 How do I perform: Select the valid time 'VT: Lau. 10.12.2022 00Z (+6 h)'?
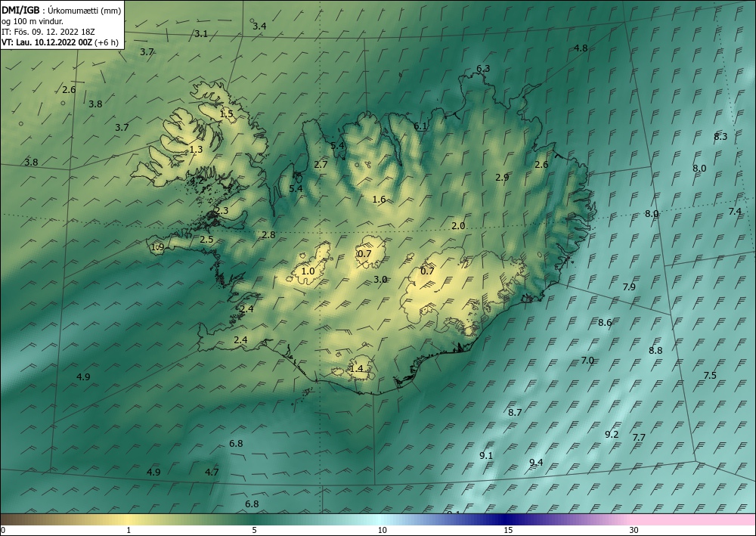click(x=60, y=42)
